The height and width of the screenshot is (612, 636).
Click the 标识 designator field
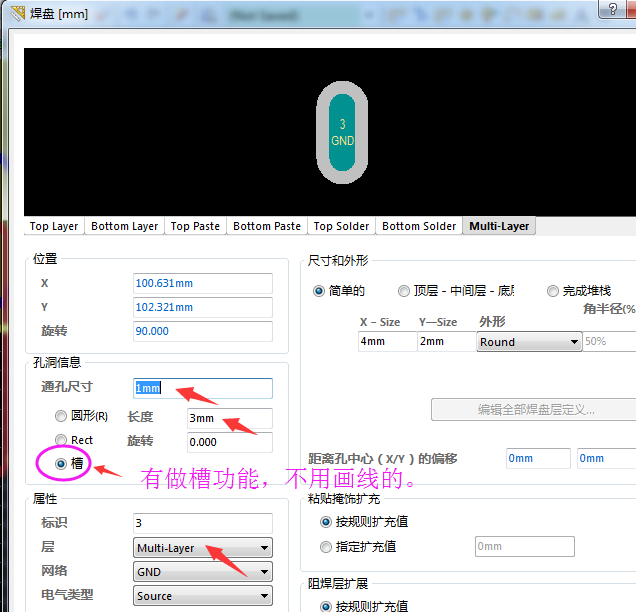coord(202,523)
